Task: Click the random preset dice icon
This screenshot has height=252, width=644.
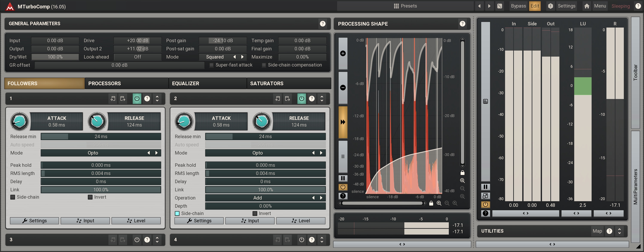Action: pyautogui.click(x=499, y=6)
